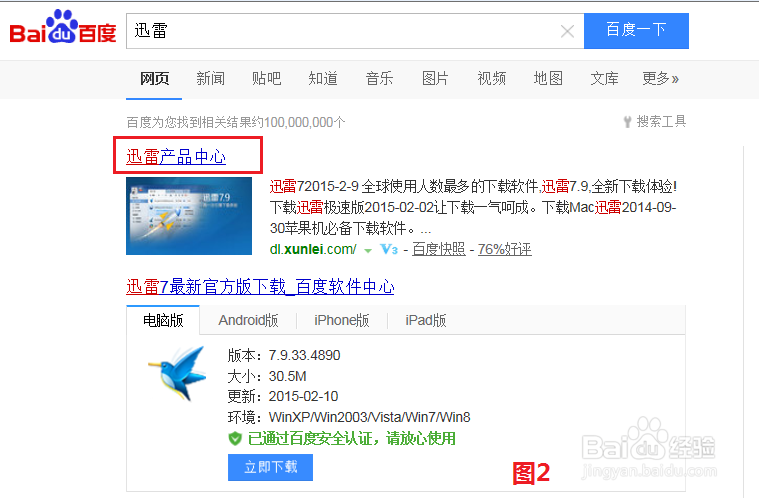The width and height of the screenshot is (759, 498).
Task: Open the 视频 tab
Action: (x=491, y=78)
